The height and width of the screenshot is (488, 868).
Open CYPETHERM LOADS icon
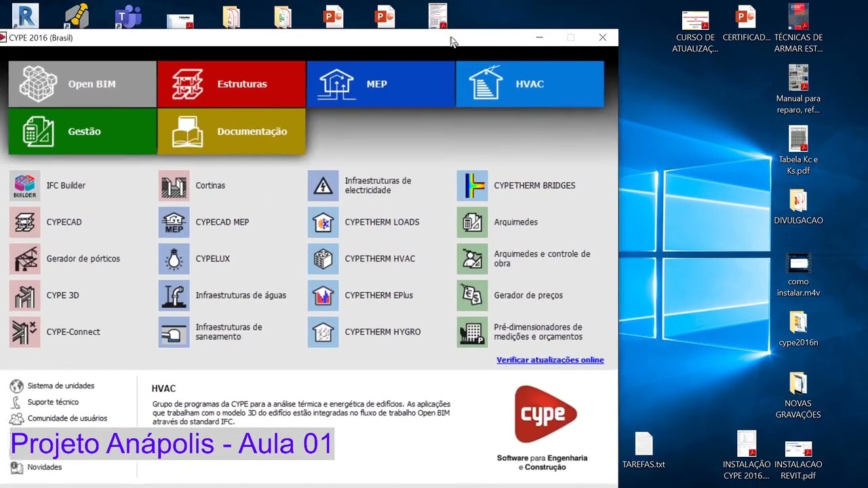click(x=323, y=222)
